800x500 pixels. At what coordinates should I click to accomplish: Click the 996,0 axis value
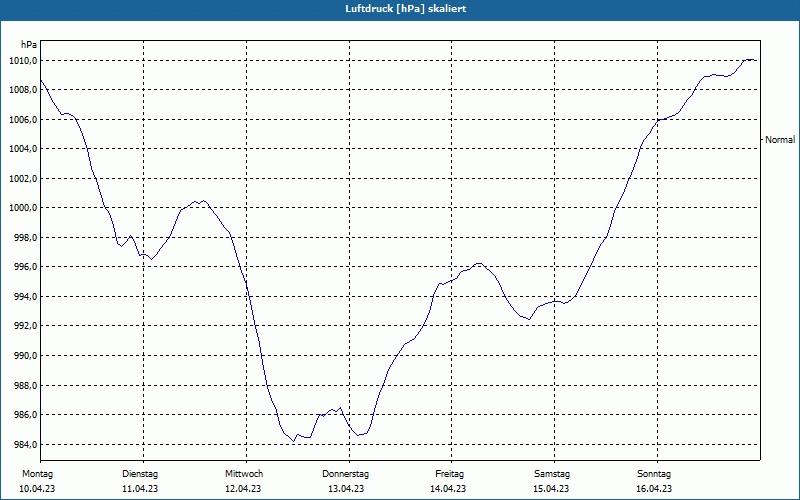25,267
